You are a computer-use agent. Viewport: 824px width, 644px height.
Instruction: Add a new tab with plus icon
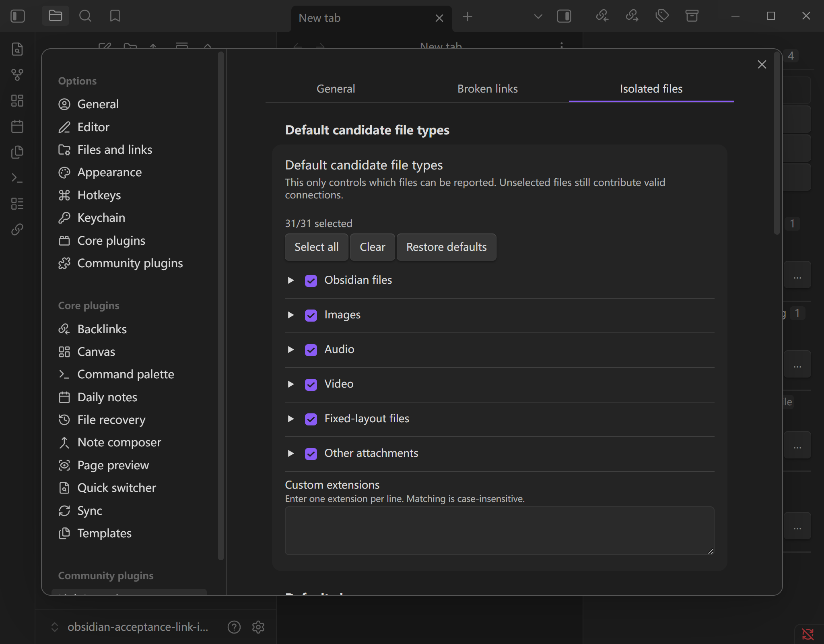point(468,17)
